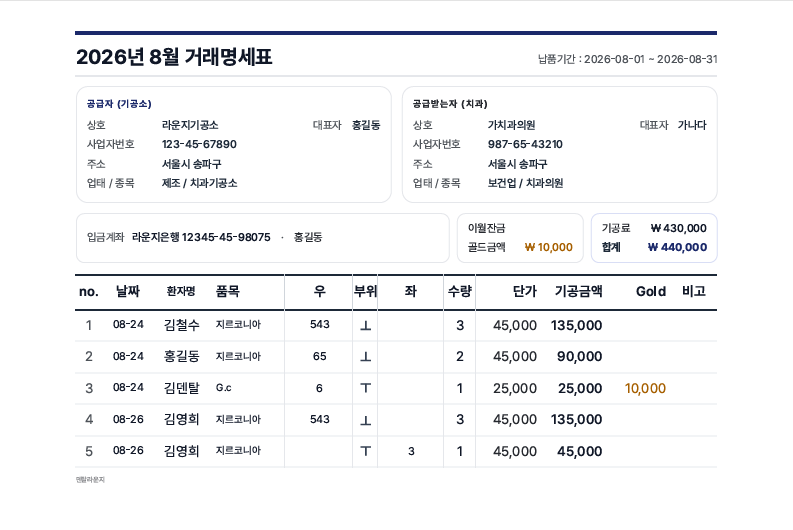Image resolution: width=793 pixels, height=530 pixels.
Task: Click the 날짜 column header
Action: tap(128, 291)
